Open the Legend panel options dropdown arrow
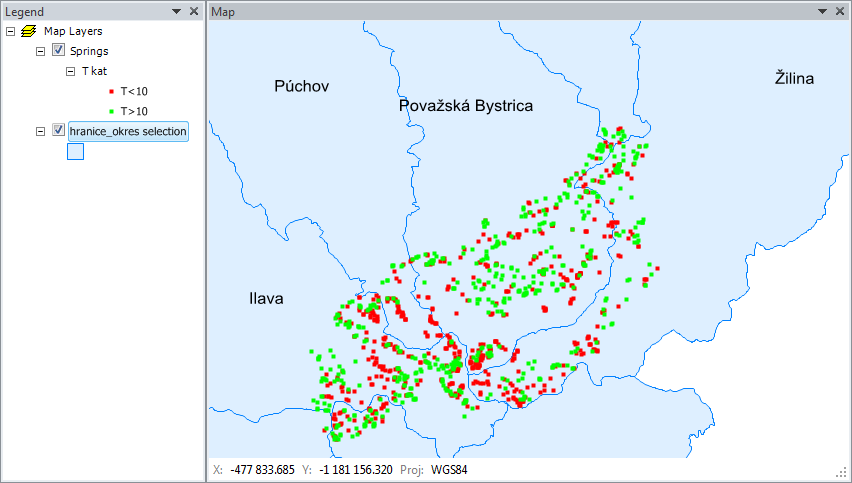This screenshot has height=483, width=852. pos(176,11)
